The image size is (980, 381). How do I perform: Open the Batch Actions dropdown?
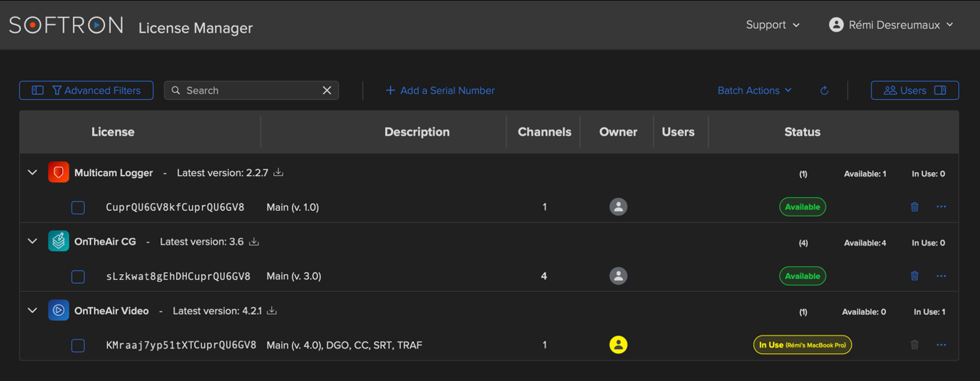coord(754,90)
